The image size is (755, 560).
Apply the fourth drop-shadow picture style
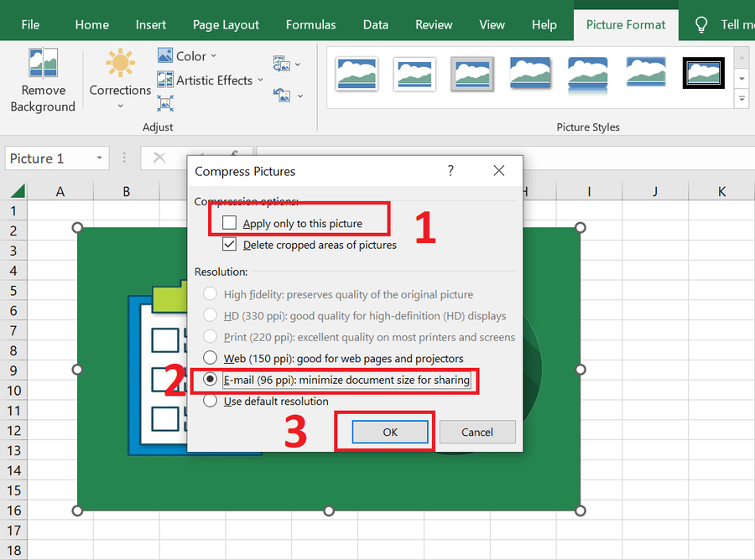click(x=530, y=74)
